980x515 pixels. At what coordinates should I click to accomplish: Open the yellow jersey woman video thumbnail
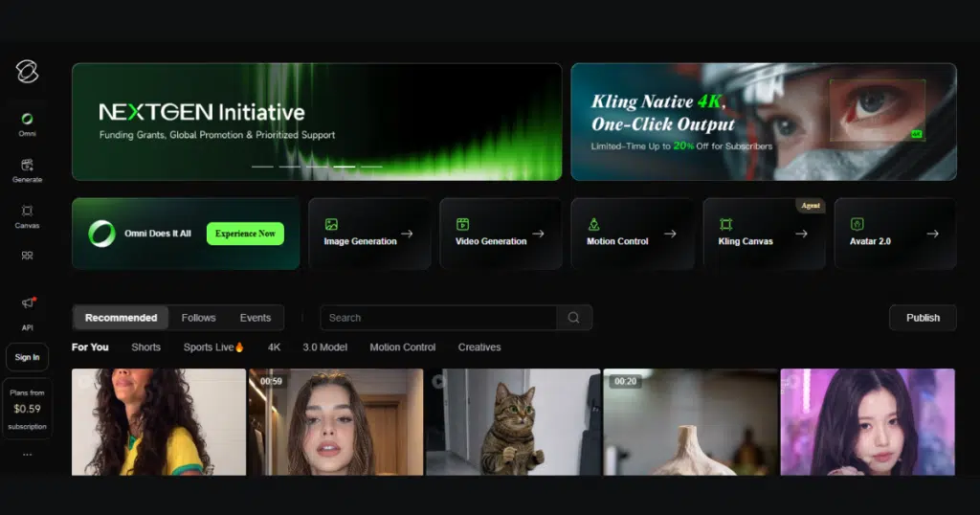[x=159, y=422]
